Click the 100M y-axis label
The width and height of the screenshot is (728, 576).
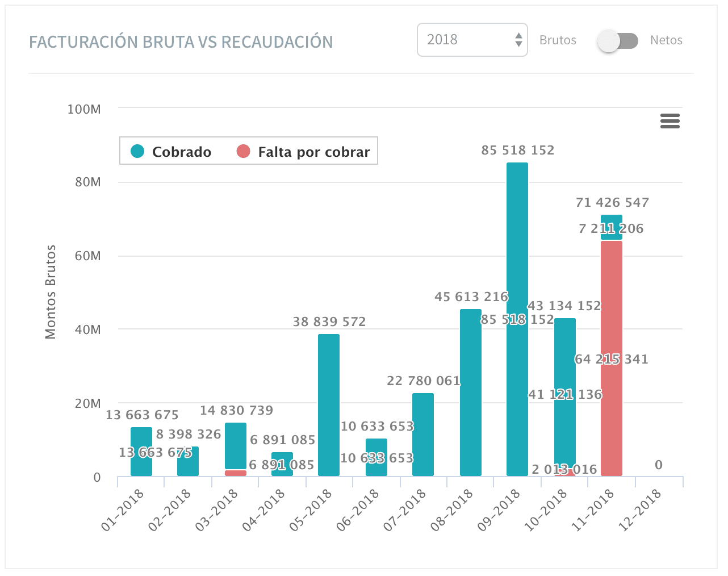coord(84,109)
